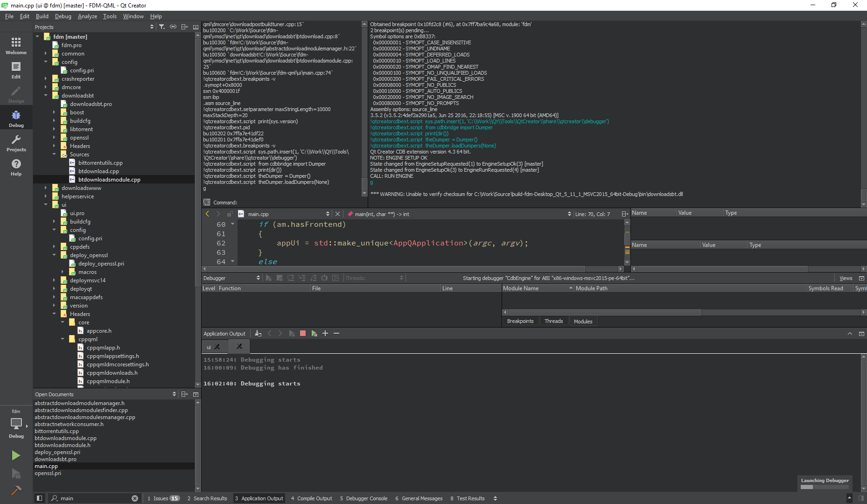Open the Analyze menu
867x504 pixels.
coord(87,16)
